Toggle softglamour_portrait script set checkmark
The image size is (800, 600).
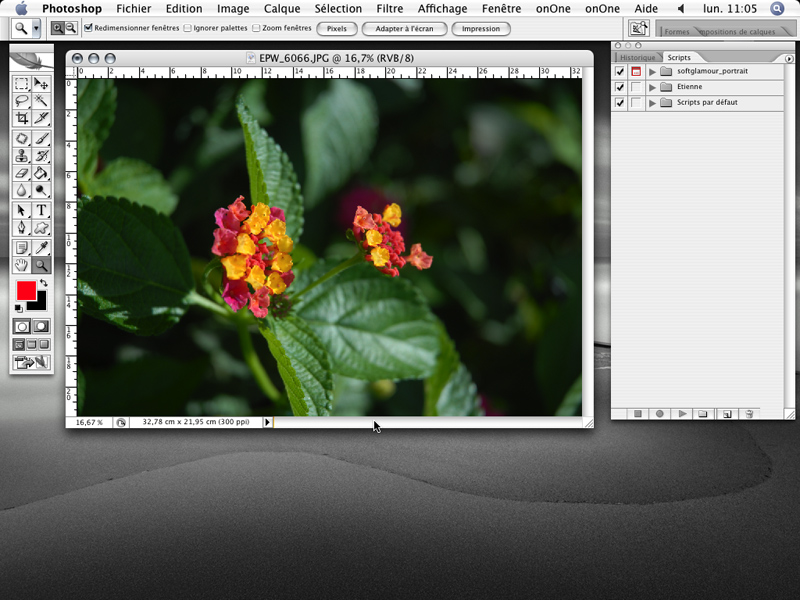pyautogui.click(x=620, y=71)
